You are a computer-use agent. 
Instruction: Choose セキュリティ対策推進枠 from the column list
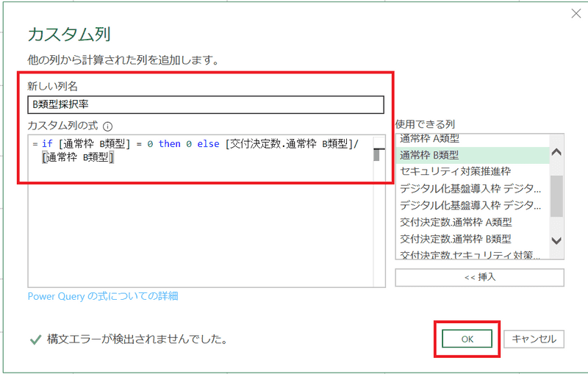coord(455,171)
